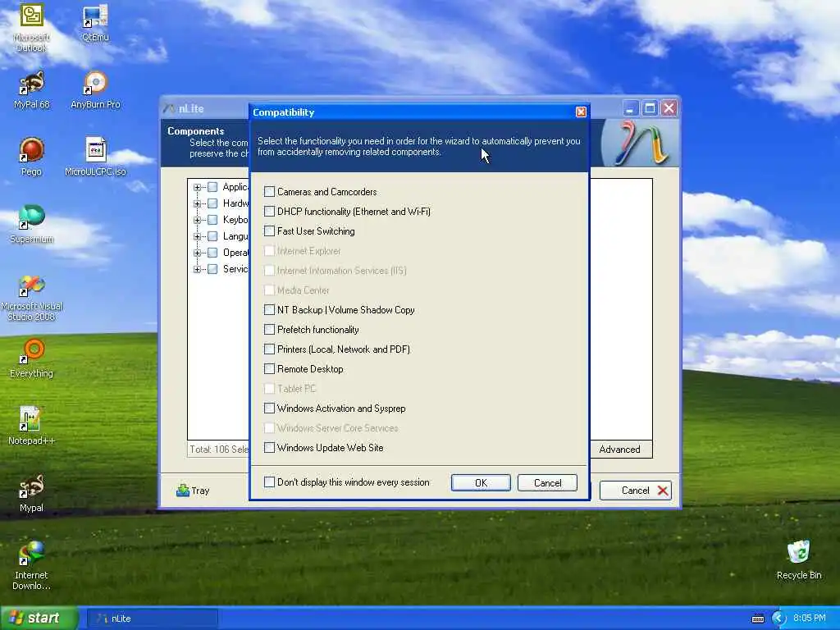The width and height of the screenshot is (840, 630).
Task: Select the Internet Download Manager icon
Action: pos(32,566)
